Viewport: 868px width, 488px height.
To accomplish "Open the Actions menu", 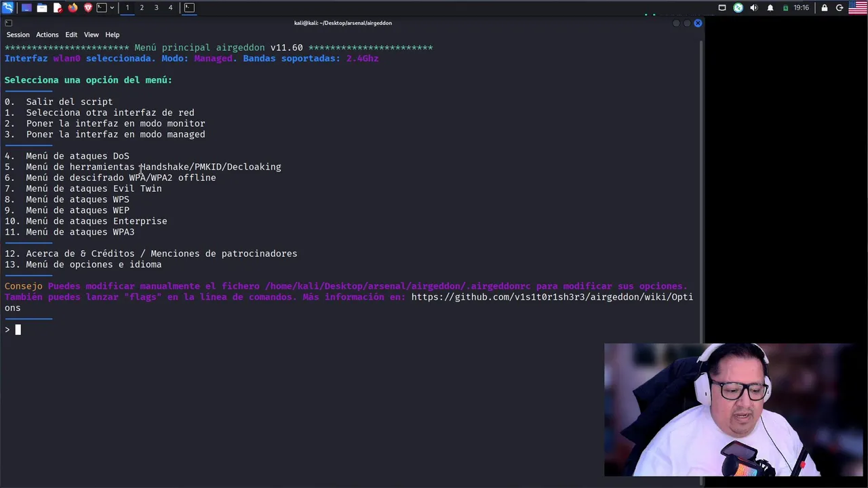I will point(47,35).
